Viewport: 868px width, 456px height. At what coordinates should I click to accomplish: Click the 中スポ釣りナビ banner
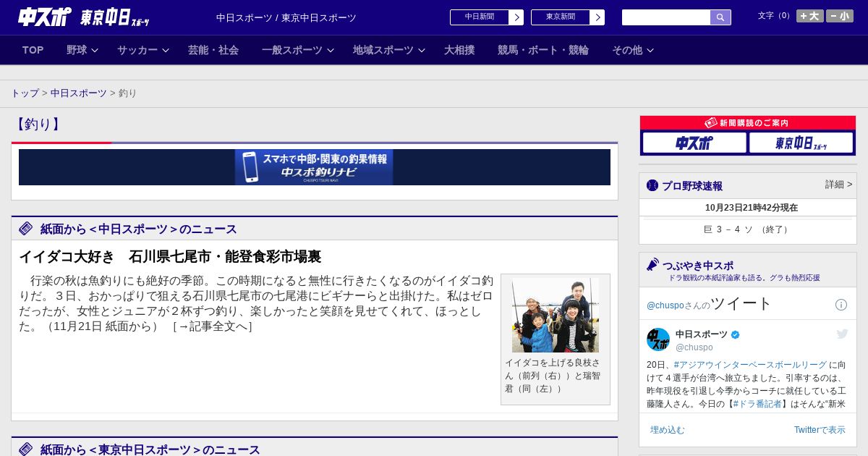pos(315,167)
